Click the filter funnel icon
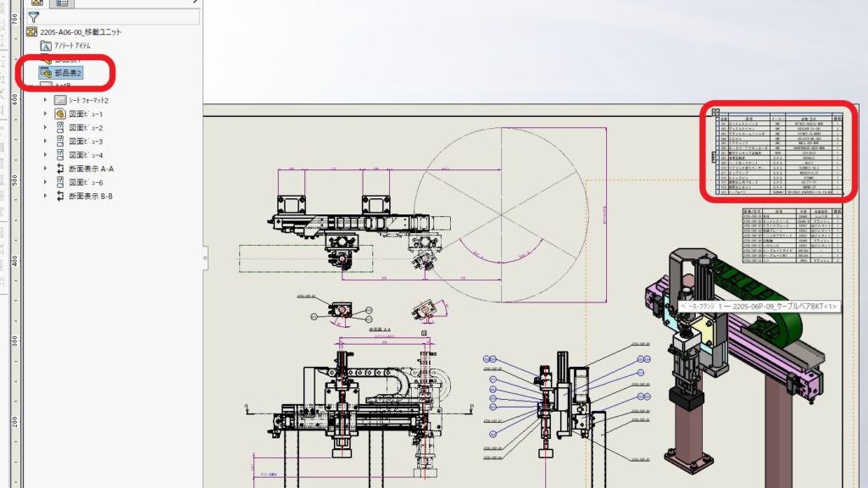This screenshot has width=868, height=488. pyautogui.click(x=34, y=16)
